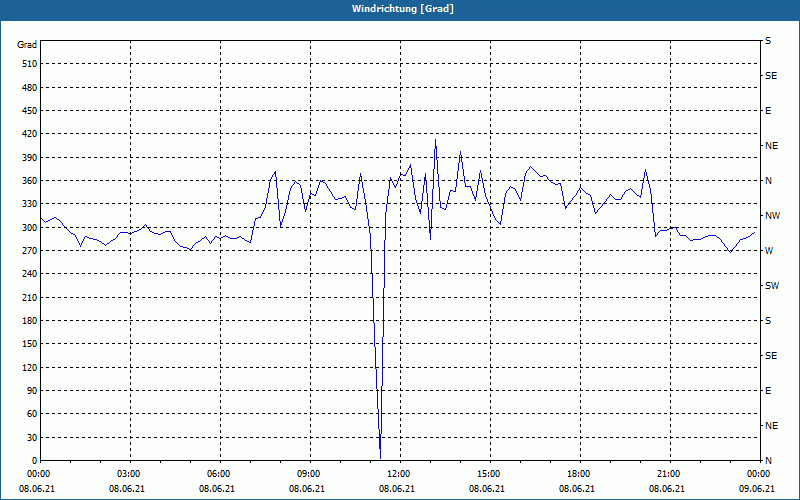Viewport: 800px width, 500px height.
Task: Select 08.06.21 date under 03:00
Action: (x=127, y=489)
